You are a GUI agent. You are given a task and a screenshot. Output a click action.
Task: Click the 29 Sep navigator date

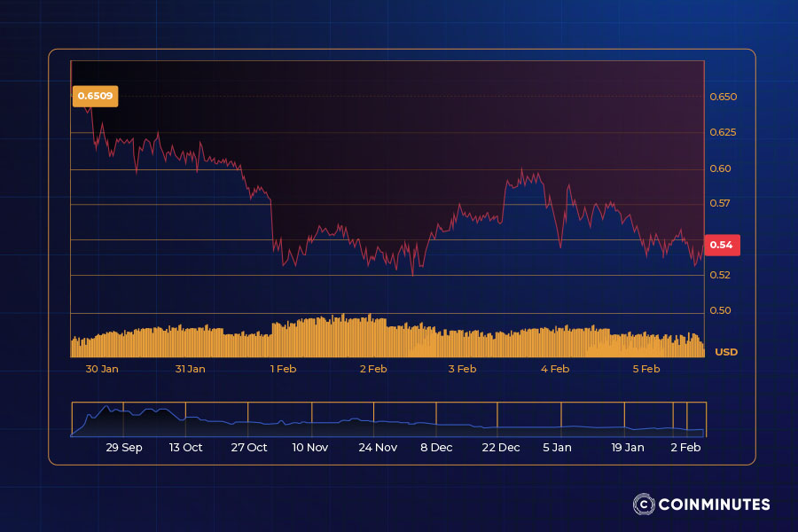coord(124,448)
